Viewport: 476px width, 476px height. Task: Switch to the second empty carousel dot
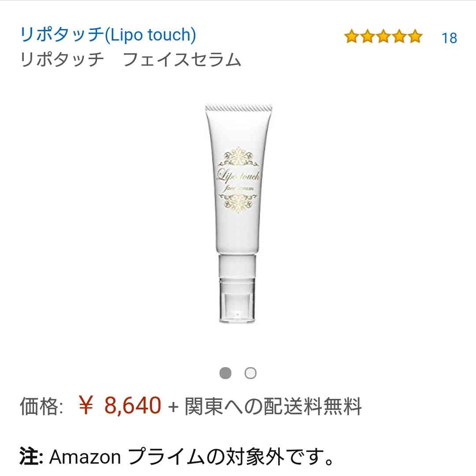(x=250, y=373)
